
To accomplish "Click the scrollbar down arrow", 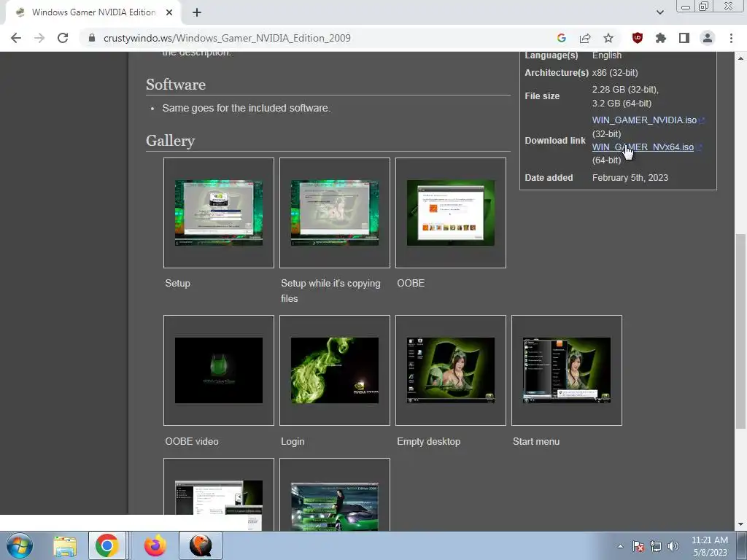I will pos(740,524).
